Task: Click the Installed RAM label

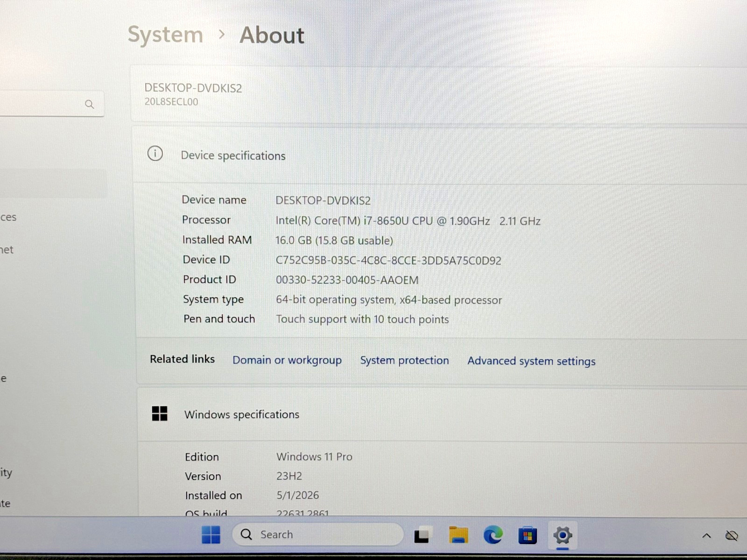Action: click(217, 239)
